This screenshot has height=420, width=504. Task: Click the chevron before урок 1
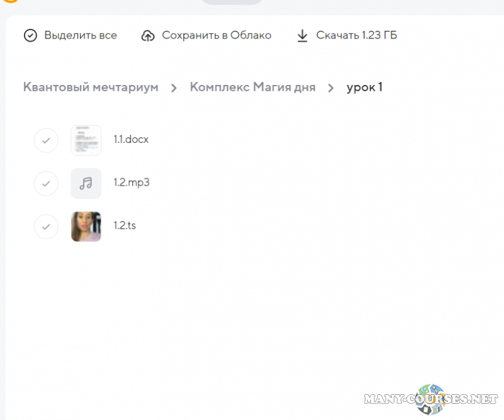(x=331, y=88)
